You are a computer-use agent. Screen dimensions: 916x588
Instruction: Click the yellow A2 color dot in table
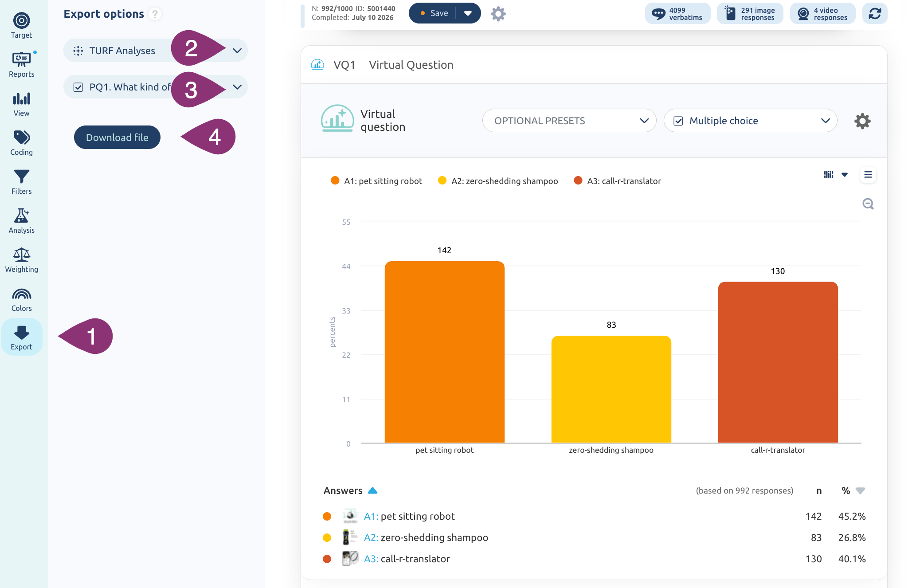tap(327, 537)
